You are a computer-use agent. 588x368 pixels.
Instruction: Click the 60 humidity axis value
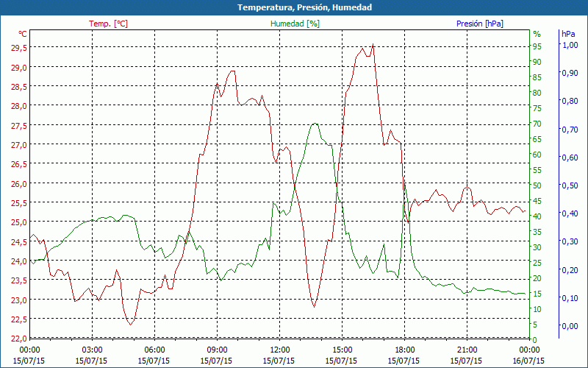[537, 155]
